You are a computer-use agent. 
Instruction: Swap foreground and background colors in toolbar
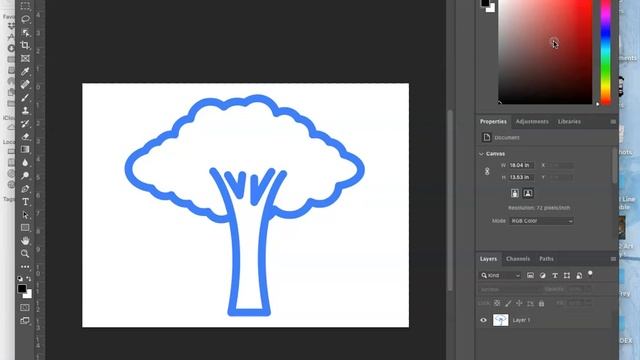point(29,278)
